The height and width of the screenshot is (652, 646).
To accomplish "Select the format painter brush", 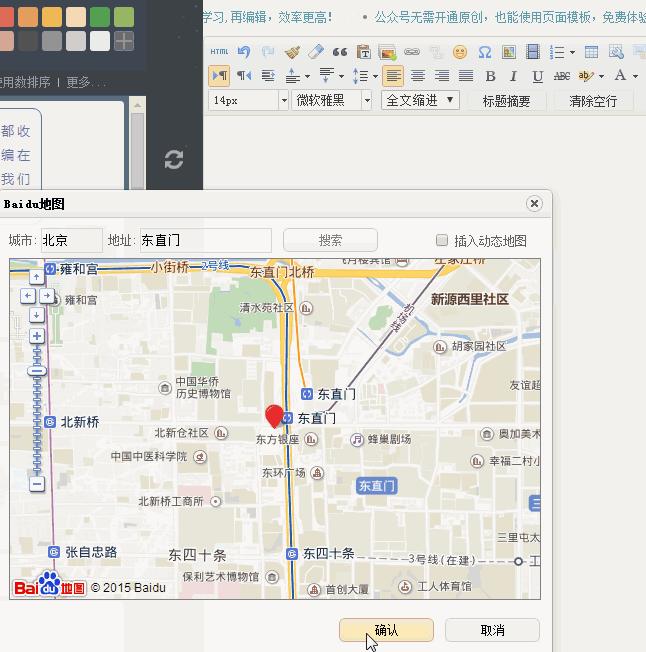I will (x=292, y=52).
